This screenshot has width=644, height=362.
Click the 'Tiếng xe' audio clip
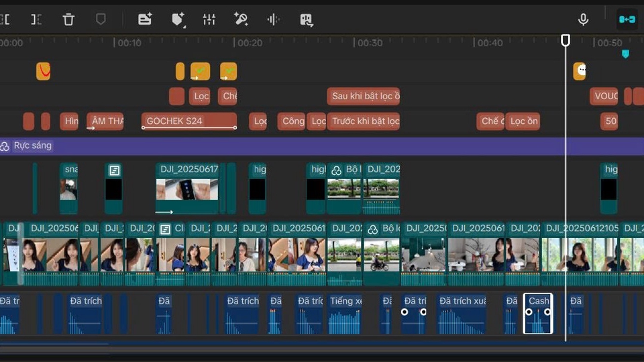pos(345,314)
